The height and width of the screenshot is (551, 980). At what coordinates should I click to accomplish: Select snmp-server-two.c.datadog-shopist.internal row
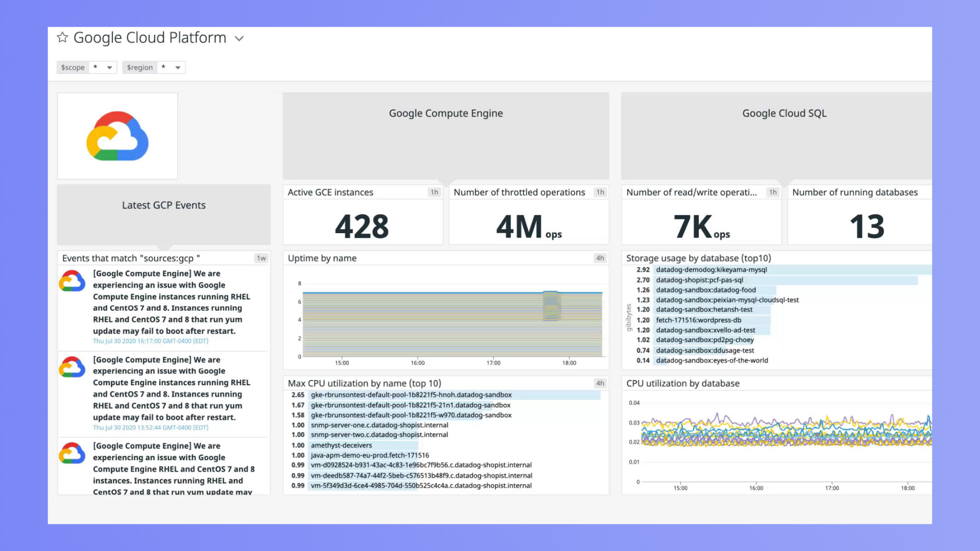click(446, 435)
